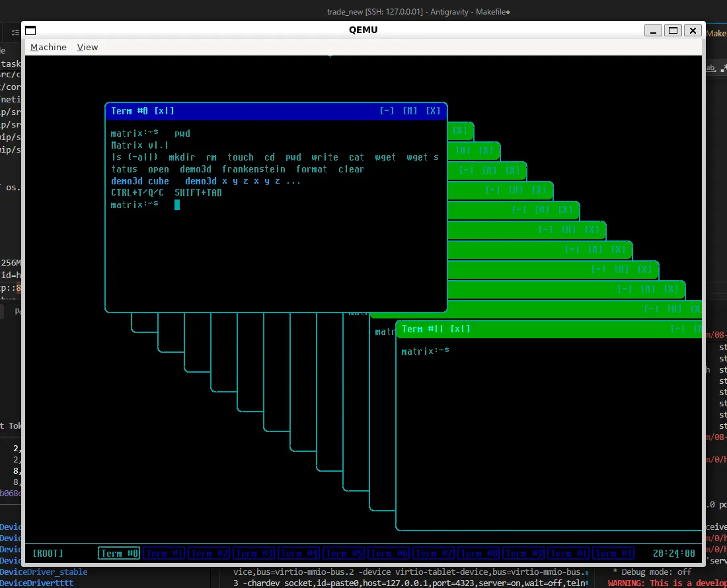Maximize Term #0 using [M] button
Viewport: 727px width, 588px height.
(410, 111)
